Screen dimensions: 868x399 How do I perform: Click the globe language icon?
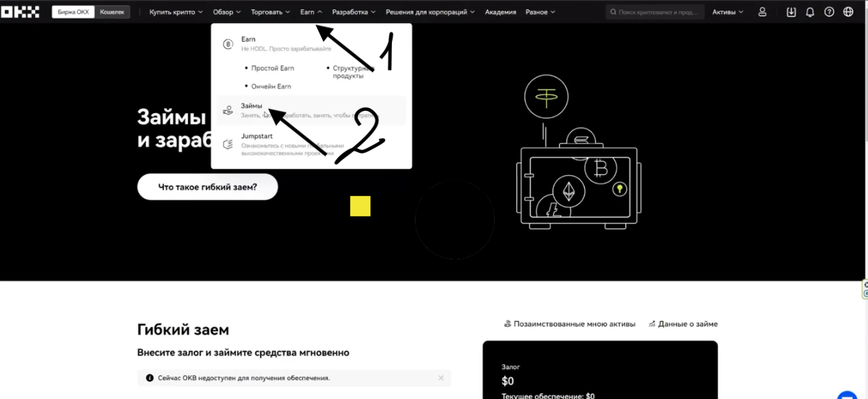click(x=848, y=12)
